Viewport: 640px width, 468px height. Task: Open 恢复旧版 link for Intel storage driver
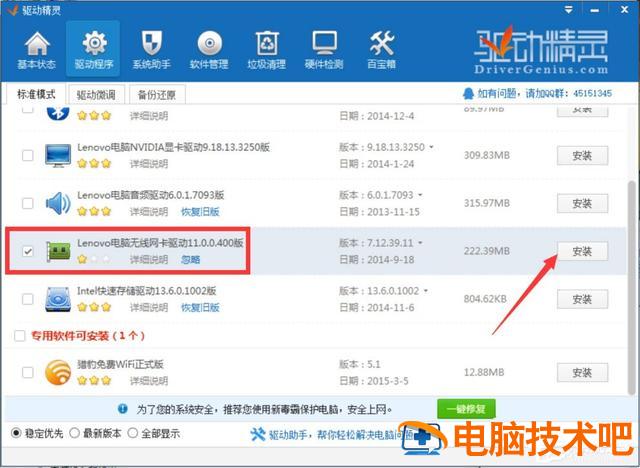point(200,307)
